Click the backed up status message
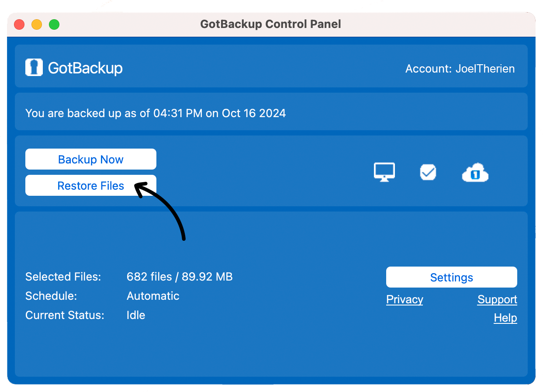 156,113
